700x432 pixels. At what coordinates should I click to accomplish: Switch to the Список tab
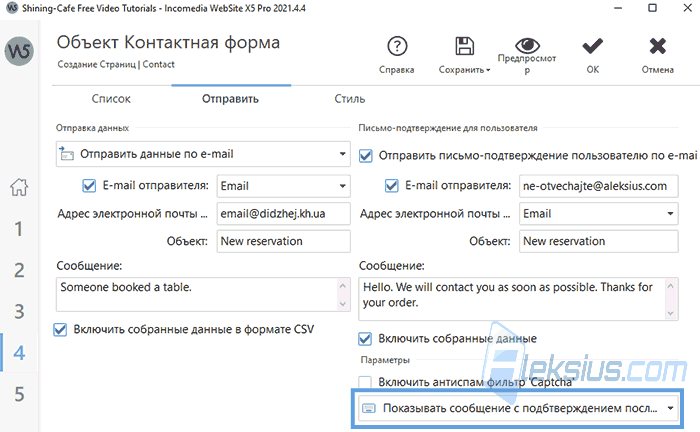(111, 99)
